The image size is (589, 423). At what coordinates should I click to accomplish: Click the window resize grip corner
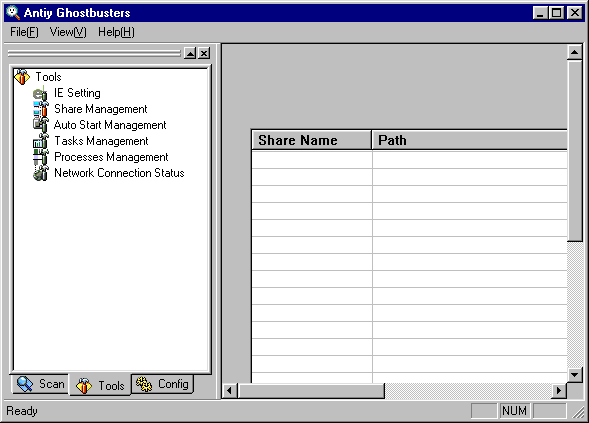(577, 412)
